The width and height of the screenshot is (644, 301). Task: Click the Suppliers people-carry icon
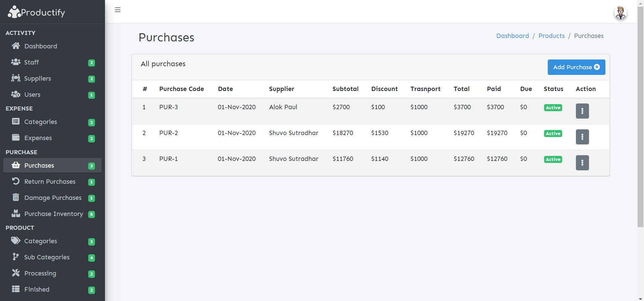click(x=16, y=78)
